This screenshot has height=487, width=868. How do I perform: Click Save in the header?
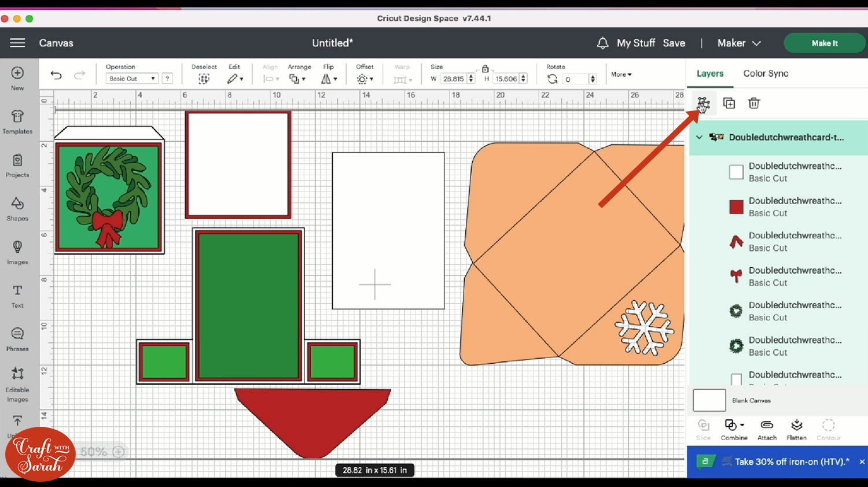click(674, 43)
